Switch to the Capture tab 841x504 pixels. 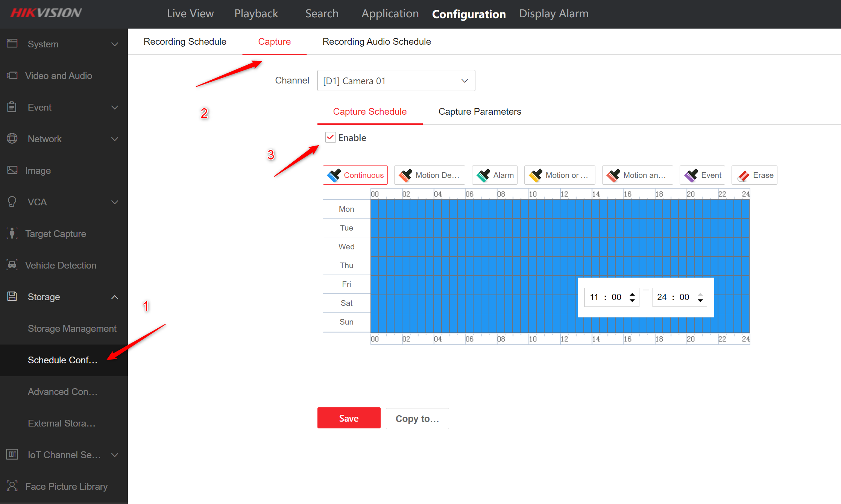pyautogui.click(x=275, y=41)
